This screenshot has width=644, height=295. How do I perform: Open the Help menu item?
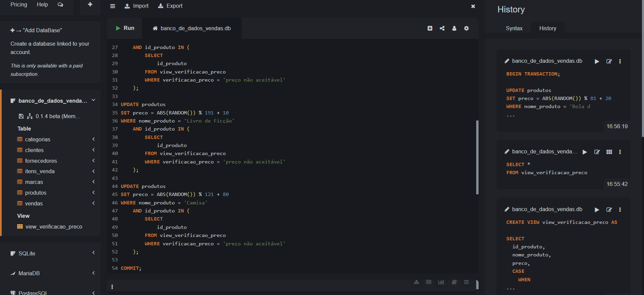42,5
